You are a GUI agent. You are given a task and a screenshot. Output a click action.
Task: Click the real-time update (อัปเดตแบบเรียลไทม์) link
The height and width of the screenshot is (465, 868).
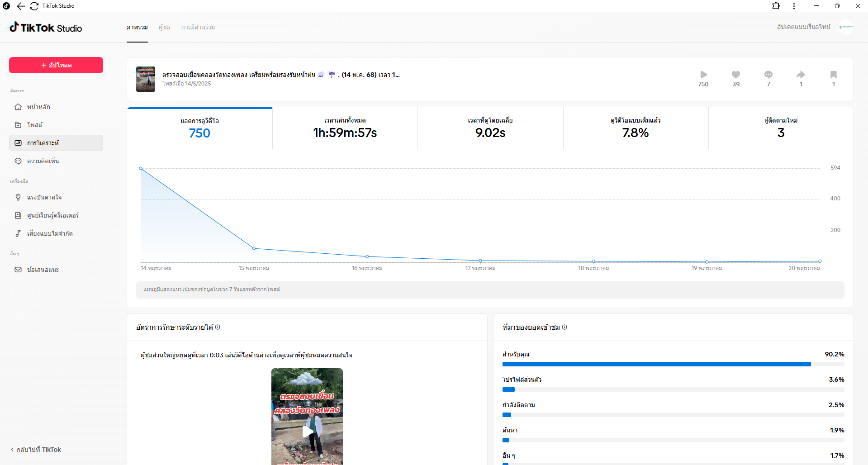[804, 27]
